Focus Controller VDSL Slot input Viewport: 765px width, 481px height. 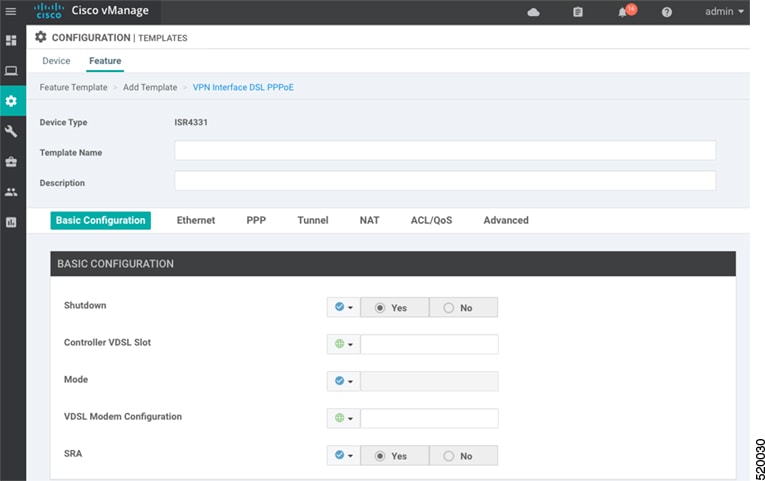(x=429, y=344)
